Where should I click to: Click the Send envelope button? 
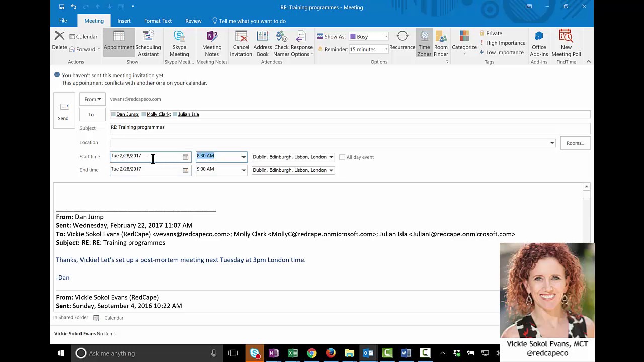(x=63, y=111)
